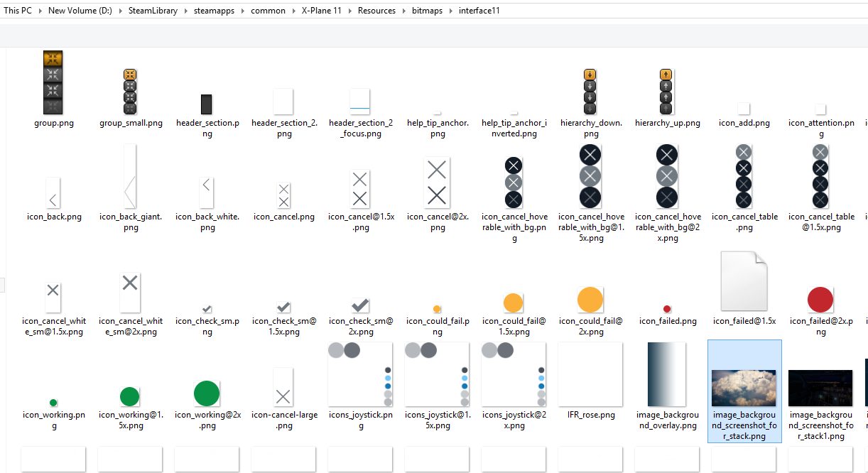Select icon_cancel_white_sm@1.5x.png file
Screen dimensions: 868x473
pyautogui.click(x=53, y=297)
